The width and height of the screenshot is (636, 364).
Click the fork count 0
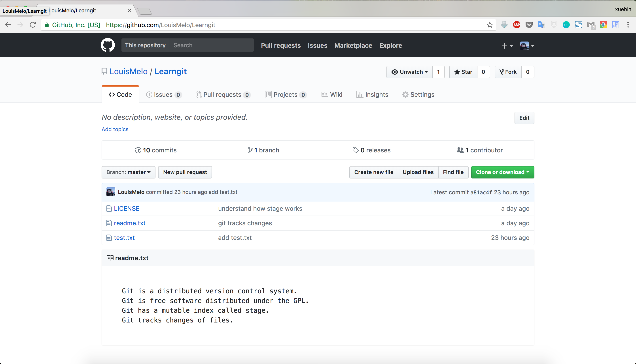click(x=528, y=72)
